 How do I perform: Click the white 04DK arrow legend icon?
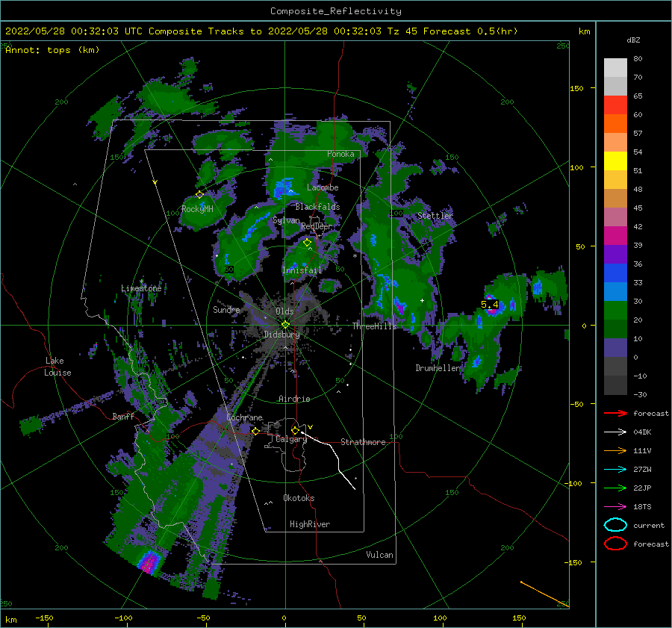tap(615, 432)
